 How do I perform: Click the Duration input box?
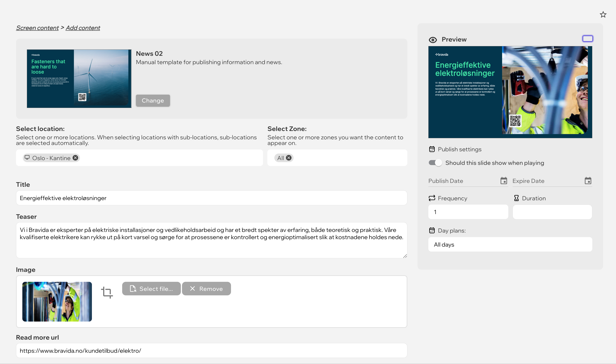click(552, 212)
